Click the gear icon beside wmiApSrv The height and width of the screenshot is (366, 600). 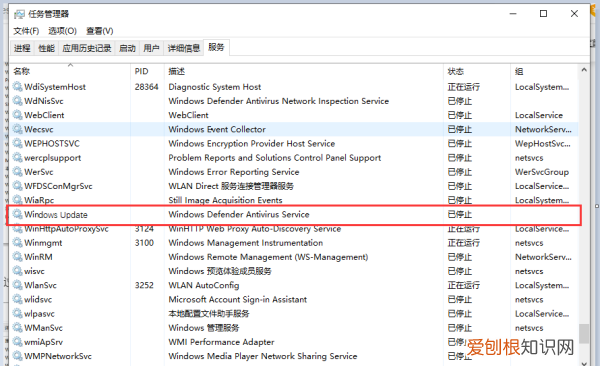coord(18,342)
